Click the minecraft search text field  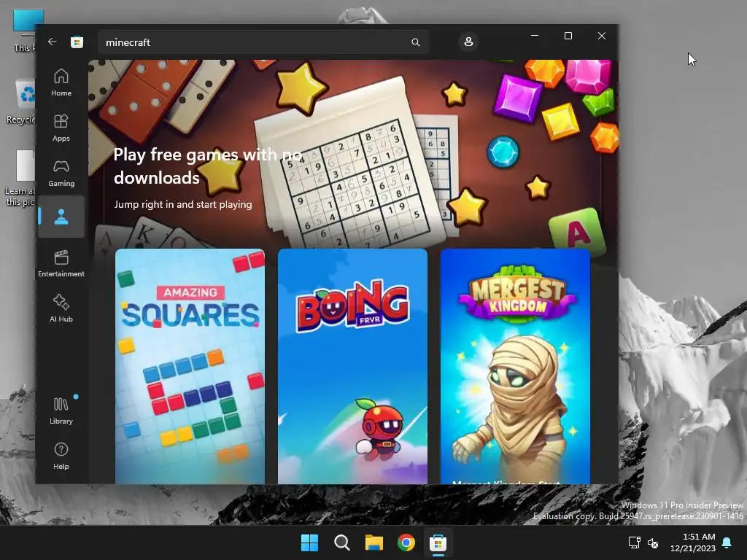coord(263,42)
